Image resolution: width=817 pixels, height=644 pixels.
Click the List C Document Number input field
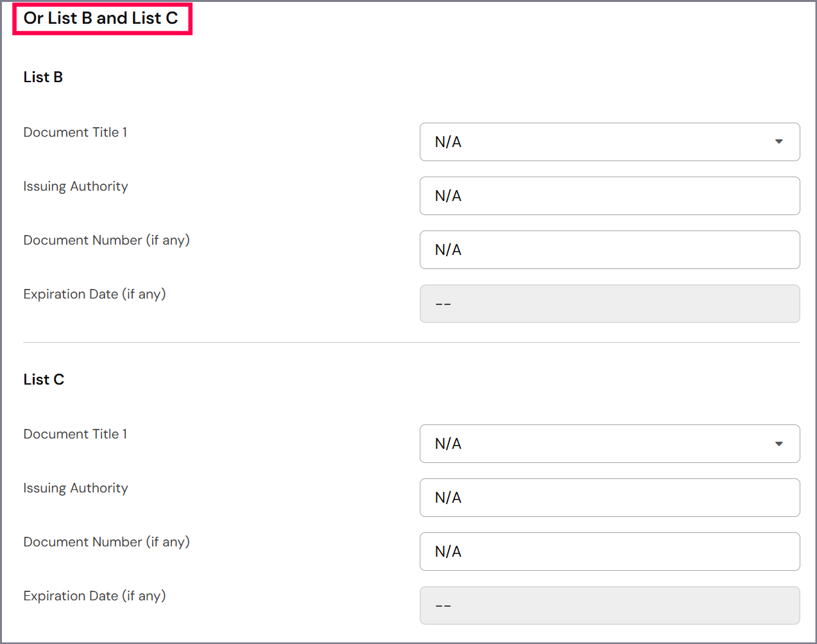coord(609,552)
